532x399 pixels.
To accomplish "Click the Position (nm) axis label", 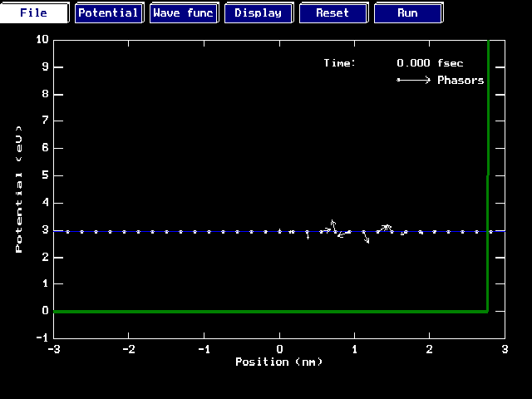I will [279, 362].
